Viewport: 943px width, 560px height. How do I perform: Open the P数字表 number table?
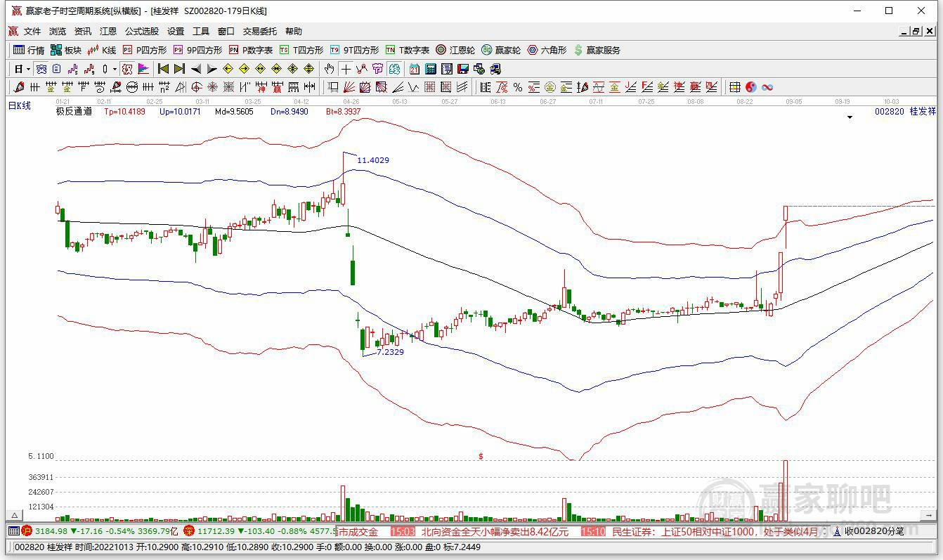coord(251,50)
